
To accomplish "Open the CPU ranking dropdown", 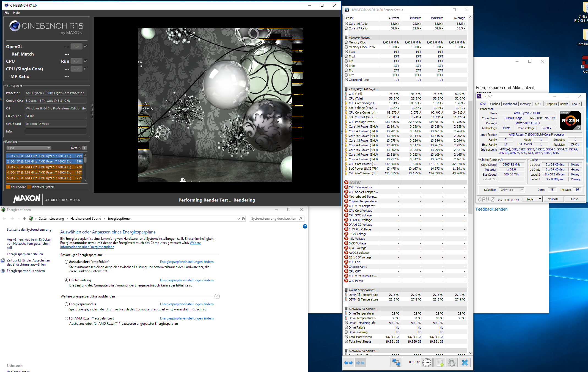I will coord(29,148).
